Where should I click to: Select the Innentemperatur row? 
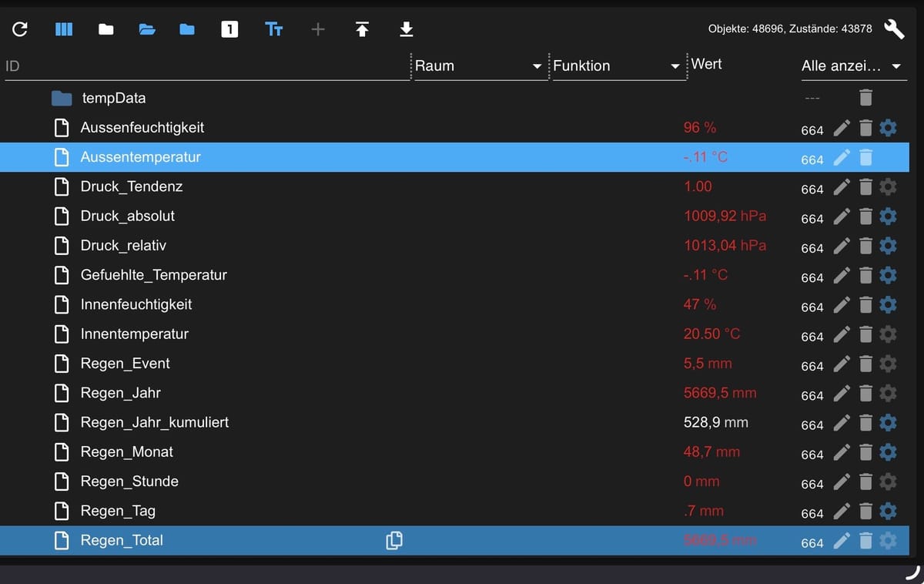tap(454, 334)
